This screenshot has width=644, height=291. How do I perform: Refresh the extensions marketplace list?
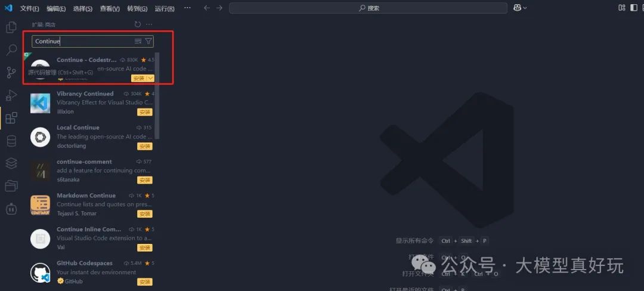coord(138,24)
